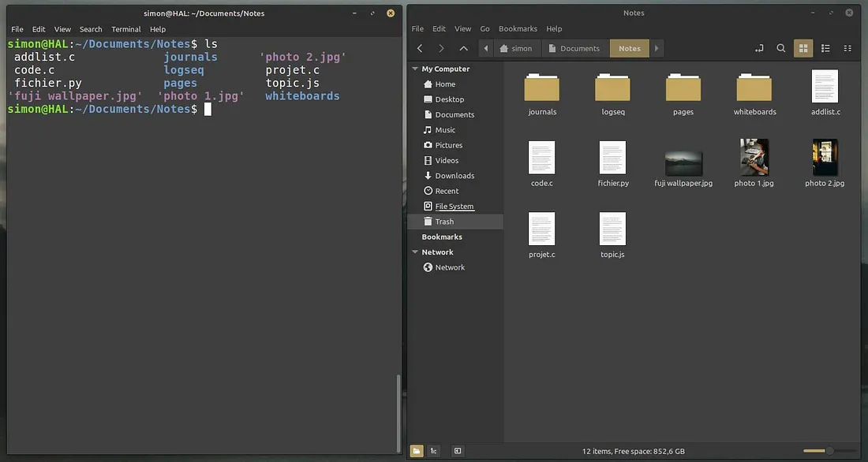Show places sidebar button in status bar

[417, 451]
